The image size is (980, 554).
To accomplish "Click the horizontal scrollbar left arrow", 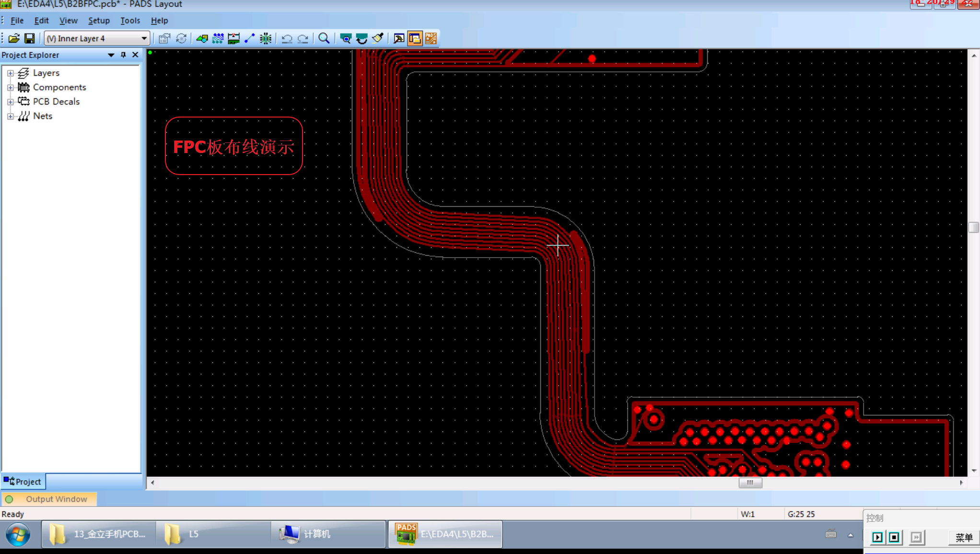I will (x=152, y=483).
